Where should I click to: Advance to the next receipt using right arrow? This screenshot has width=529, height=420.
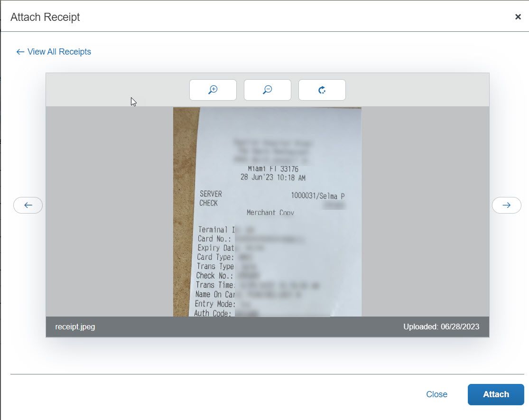(x=506, y=205)
